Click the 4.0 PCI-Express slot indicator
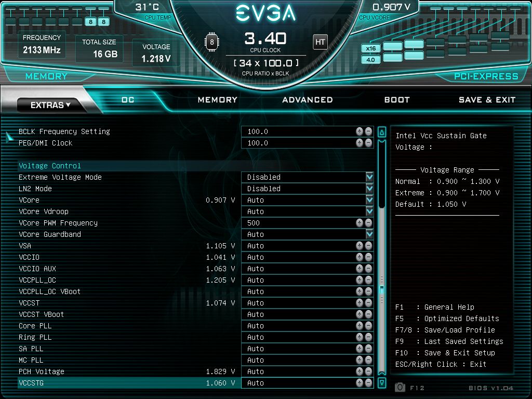Screen dimensions: 532x399 pos(370,60)
